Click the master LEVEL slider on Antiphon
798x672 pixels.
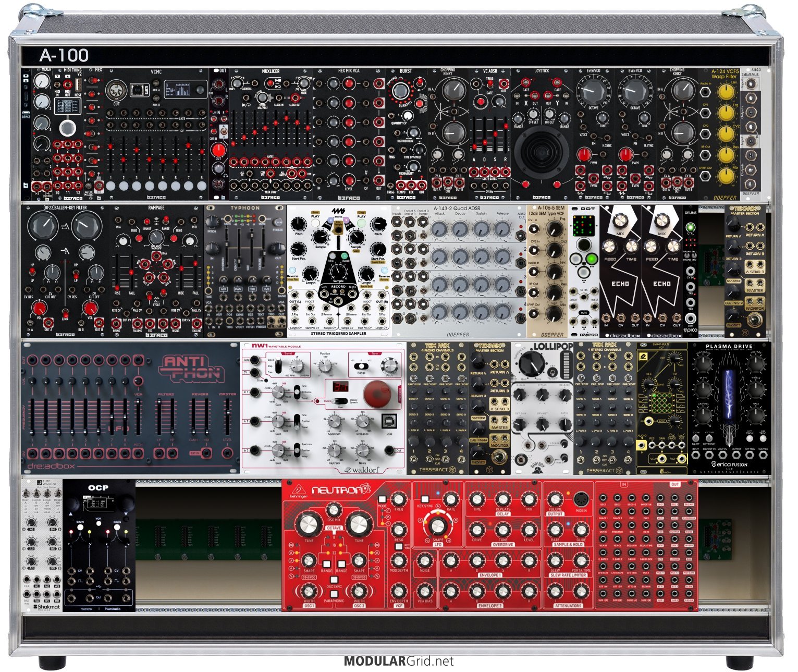click(227, 417)
